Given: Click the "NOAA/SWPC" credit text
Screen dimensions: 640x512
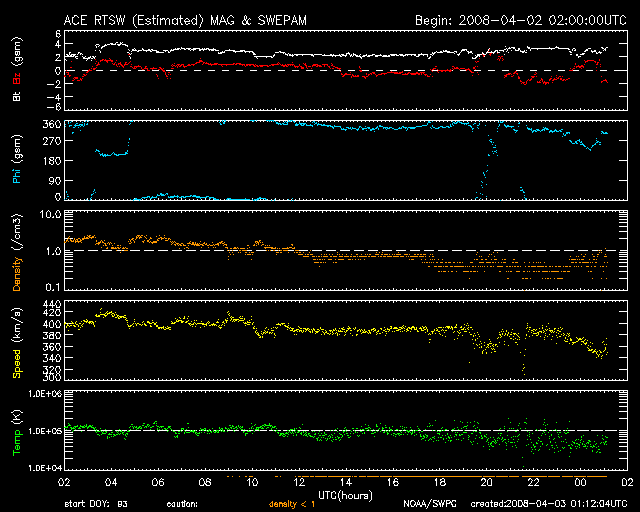Looking at the screenshot, I should coord(429,504).
